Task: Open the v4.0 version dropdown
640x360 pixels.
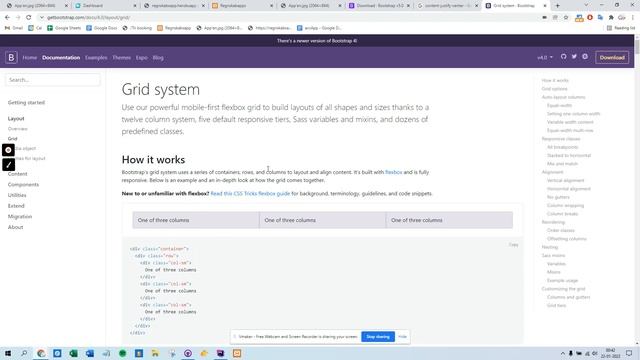Action: (x=545, y=58)
